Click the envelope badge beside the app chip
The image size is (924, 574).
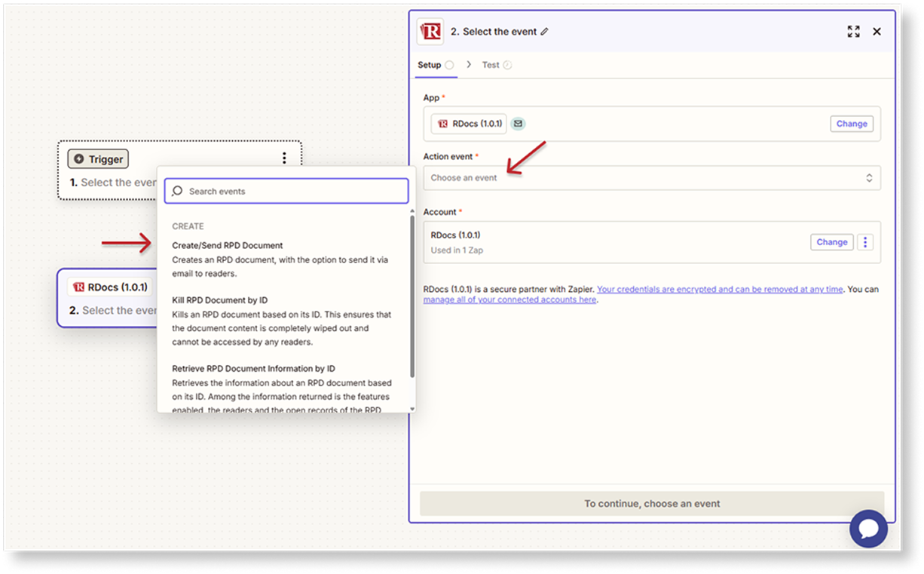(519, 124)
